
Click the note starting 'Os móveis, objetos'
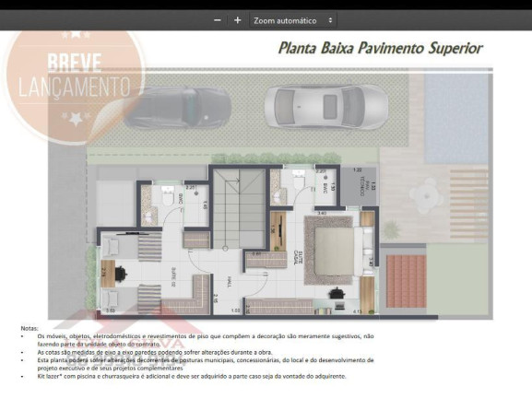(206, 340)
